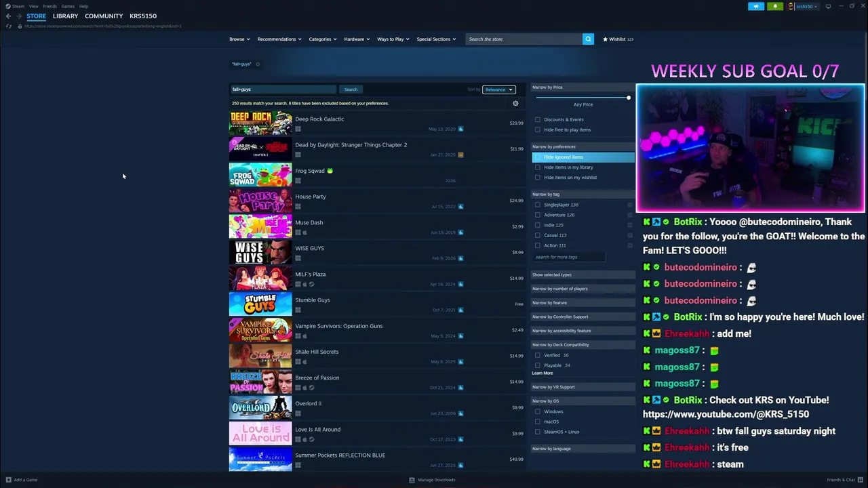
Task: Enable Hide items in my library
Action: tap(538, 167)
